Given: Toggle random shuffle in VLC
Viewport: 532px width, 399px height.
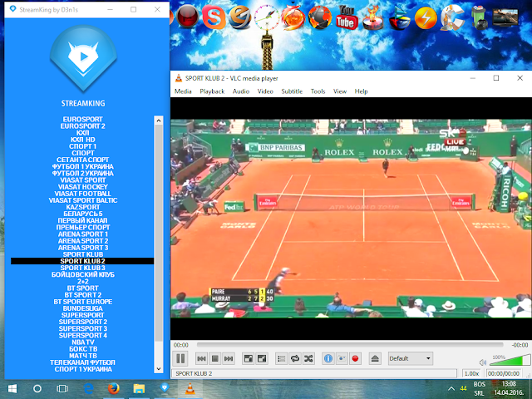Looking at the screenshot, I should [308, 358].
